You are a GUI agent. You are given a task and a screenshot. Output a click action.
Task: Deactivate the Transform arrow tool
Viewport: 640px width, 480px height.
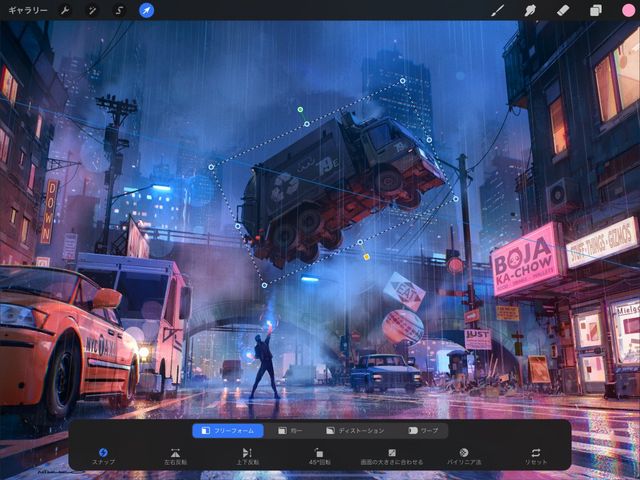pyautogui.click(x=147, y=10)
